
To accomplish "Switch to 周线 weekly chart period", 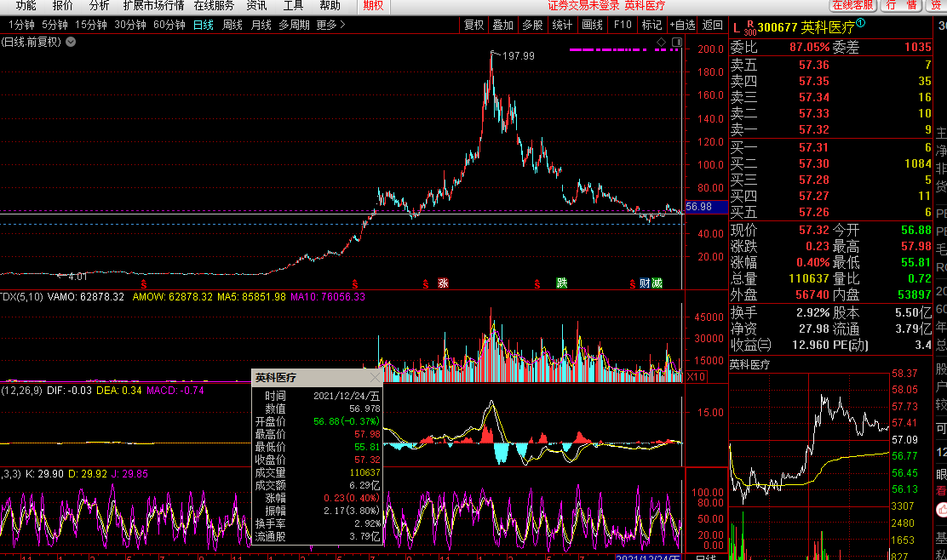I will tap(232, 25).
